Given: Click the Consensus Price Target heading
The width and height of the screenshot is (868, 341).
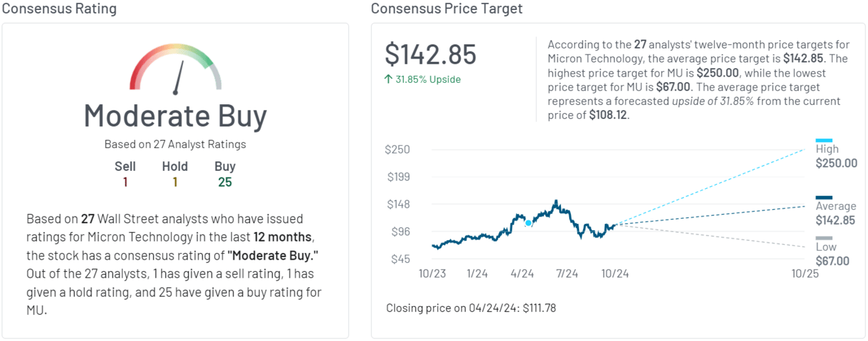Looking at the screenshot, I should 447,9.
